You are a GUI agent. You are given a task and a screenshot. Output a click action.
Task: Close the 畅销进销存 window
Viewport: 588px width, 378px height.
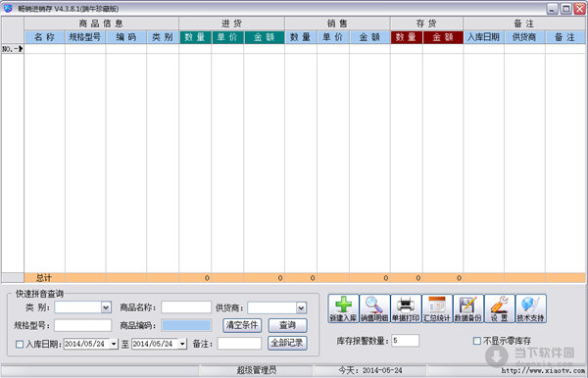(580, 9)
